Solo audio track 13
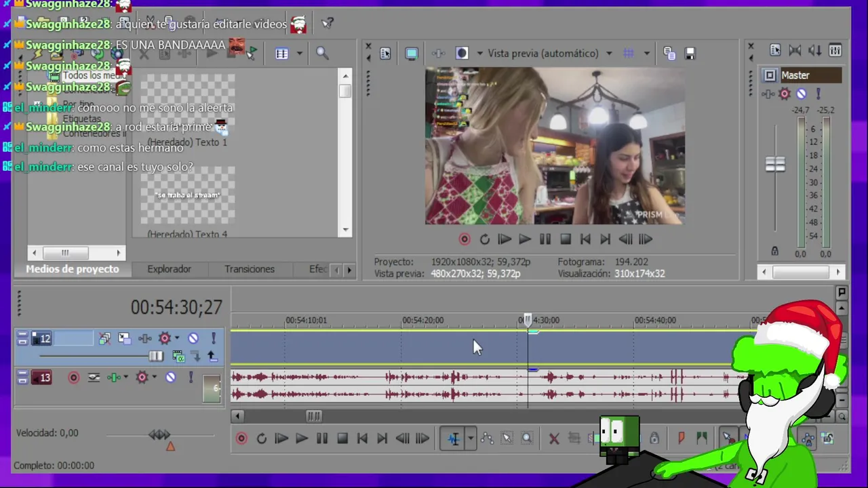Viewport: 868px width, 488px height. 191,378
